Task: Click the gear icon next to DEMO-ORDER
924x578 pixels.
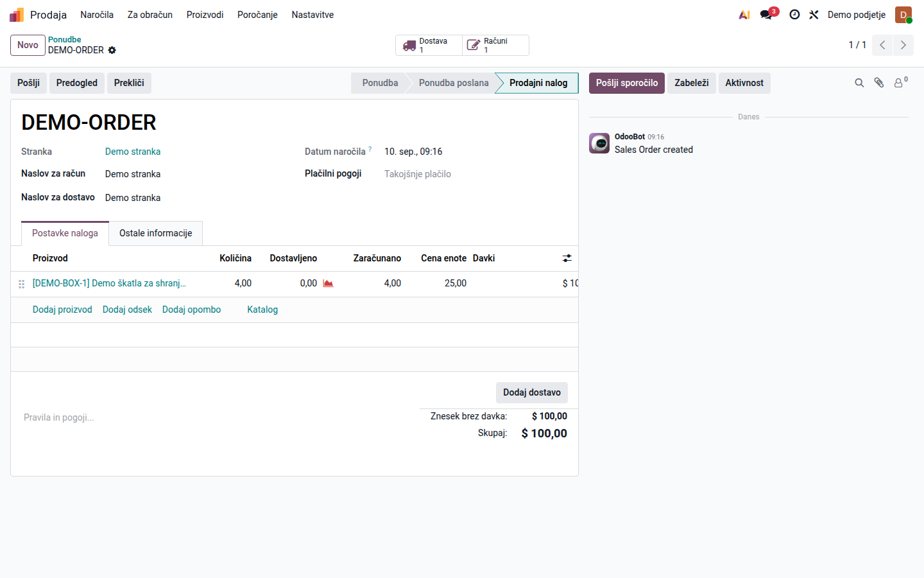Action: (x=112, y=50)
